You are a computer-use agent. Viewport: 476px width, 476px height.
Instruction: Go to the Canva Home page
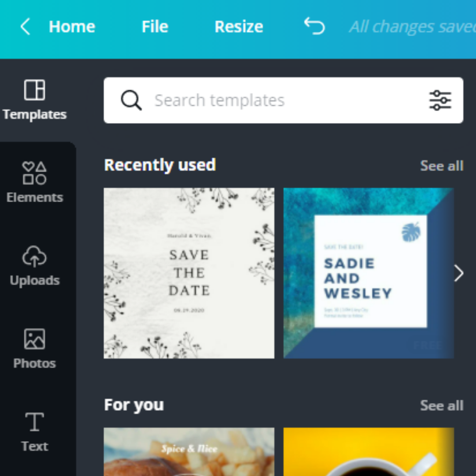(71, 26)
